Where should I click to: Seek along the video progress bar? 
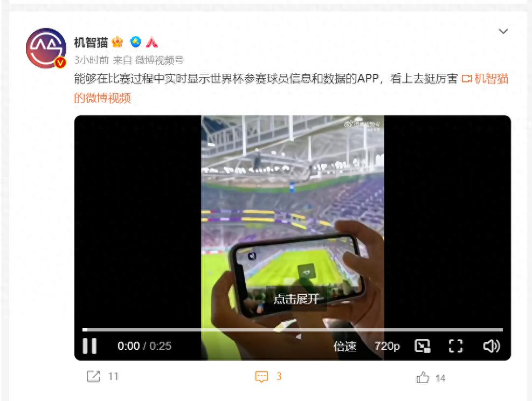[x=293, y=330]
